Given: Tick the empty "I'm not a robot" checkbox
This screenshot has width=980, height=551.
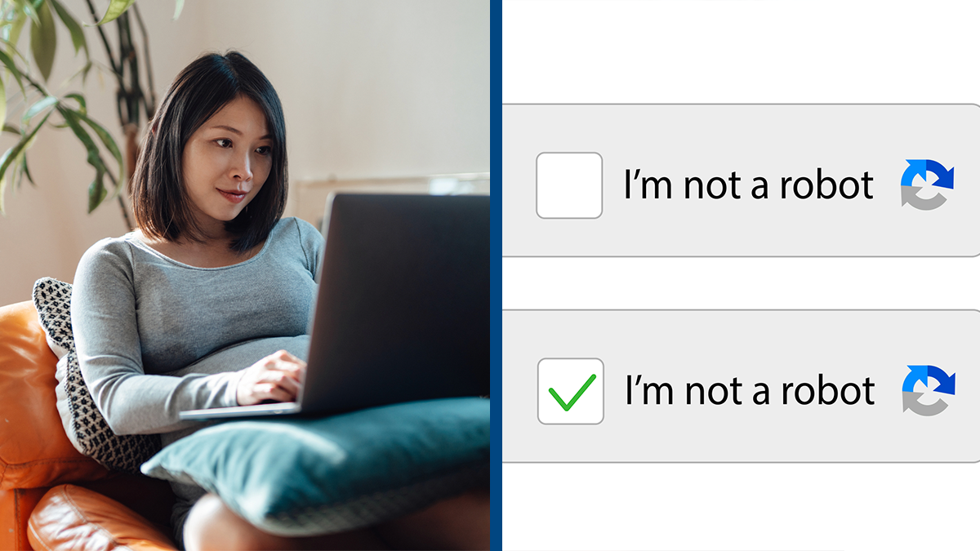Looking at the screenshot, I should click(569, 185).
